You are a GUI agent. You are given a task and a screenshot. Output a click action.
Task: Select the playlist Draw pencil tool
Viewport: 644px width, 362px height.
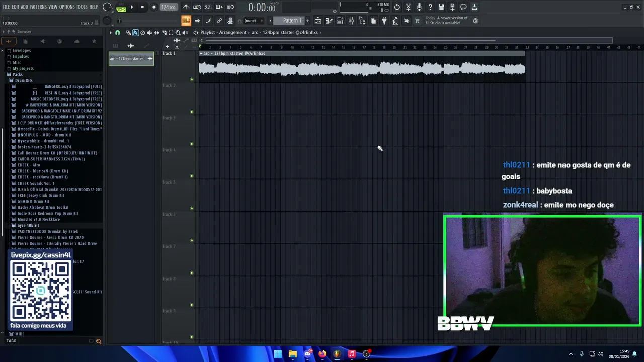click(128, 33)
